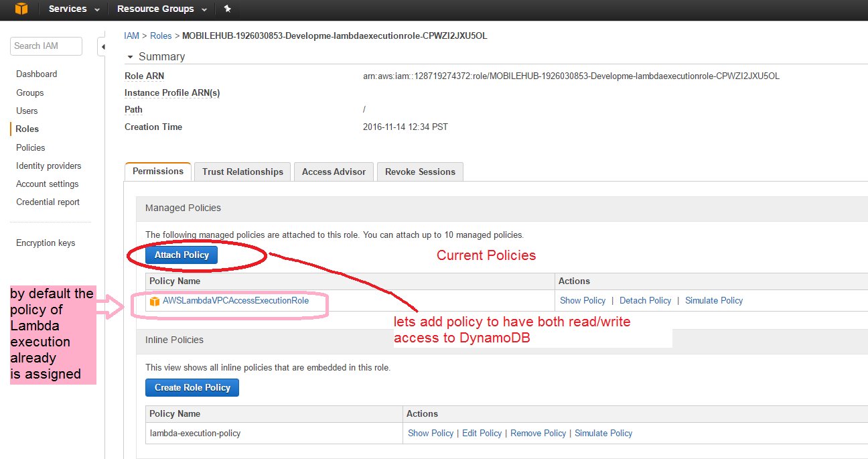Image resolution: width=868 pixels, height=459 pixels.
Task: Open the AWSLambdaVPCAccessExecutionRole policy link
Action: [x=236, y=301]
